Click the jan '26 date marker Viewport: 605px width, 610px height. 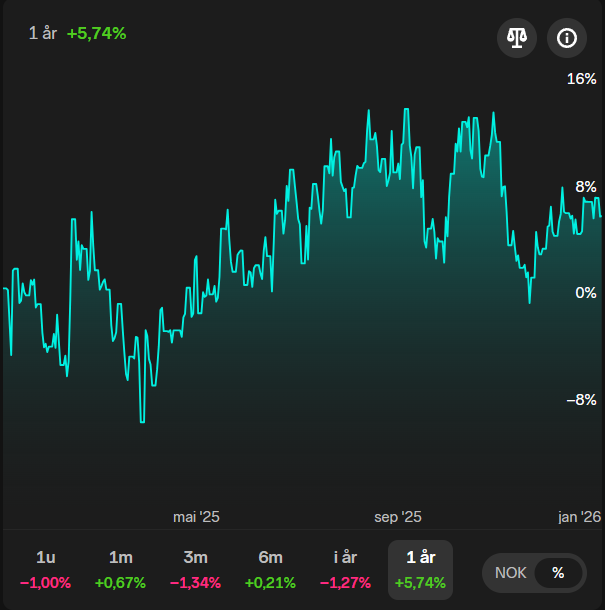point(579,517)
